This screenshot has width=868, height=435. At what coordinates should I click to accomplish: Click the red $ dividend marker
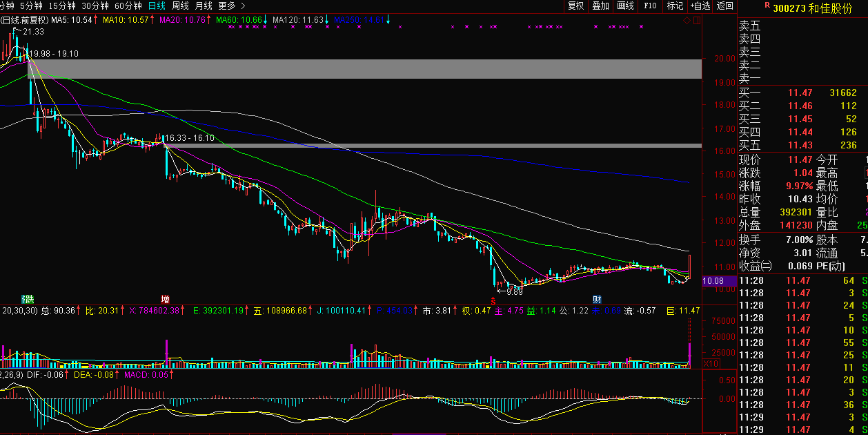coord(493,300)
